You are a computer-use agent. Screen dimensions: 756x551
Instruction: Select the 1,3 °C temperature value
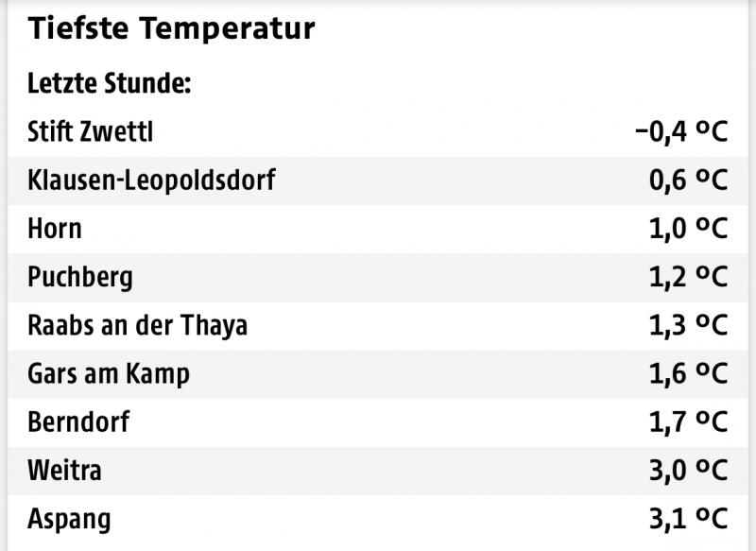tap(688, 326)
